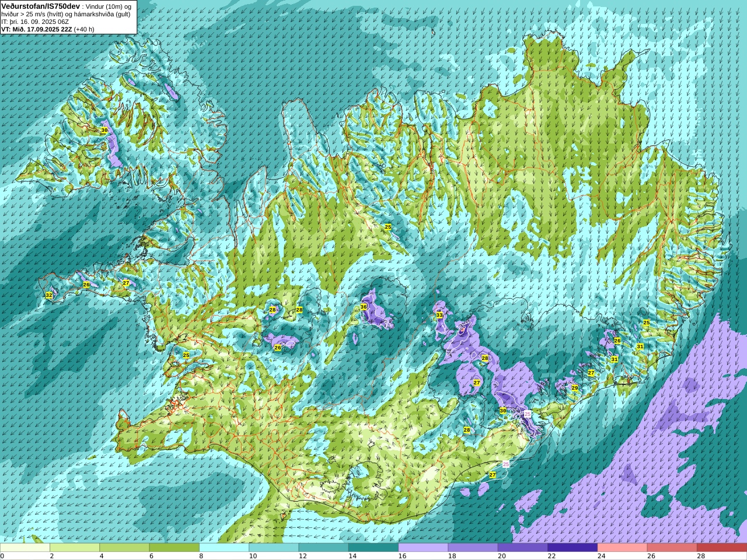
Task: Pick the turquoise 10–12 m/s legend swatch
Action: 274,548
